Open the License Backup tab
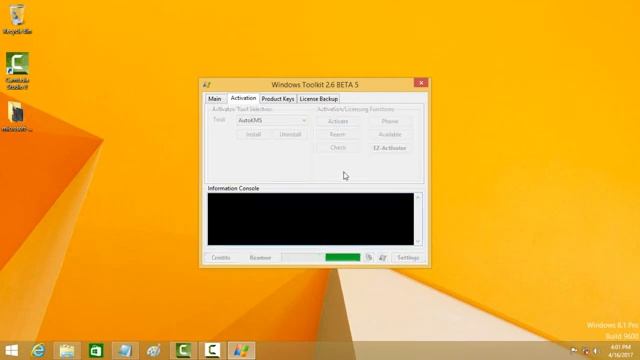 click(318, 99)
